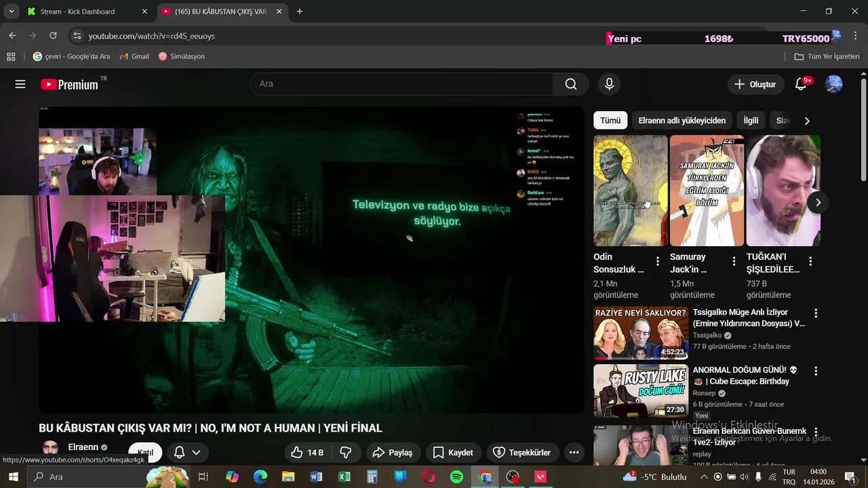This screenshot has height=488, width=868.
Task: Open Microsoft Word from the taskbar
Action: point(316,476)
